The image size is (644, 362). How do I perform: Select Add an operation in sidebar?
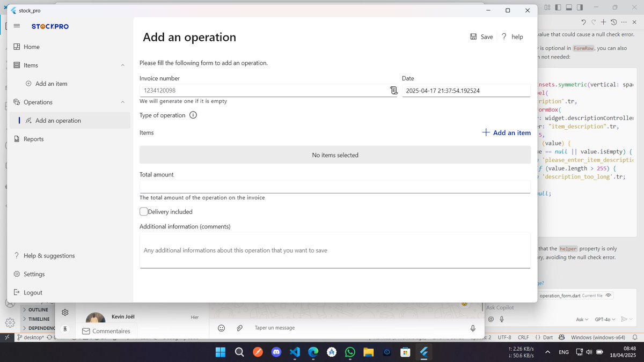(x=70, y=121)
